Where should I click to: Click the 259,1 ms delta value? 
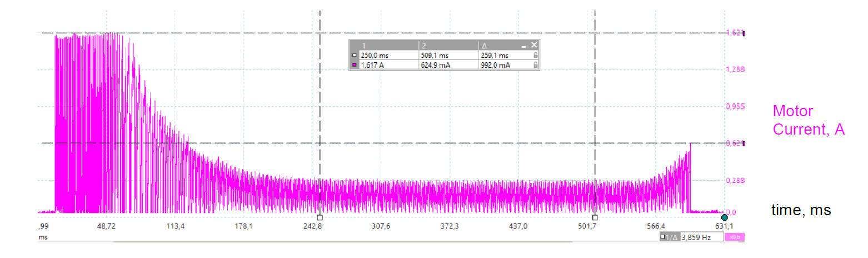(495, 56)
